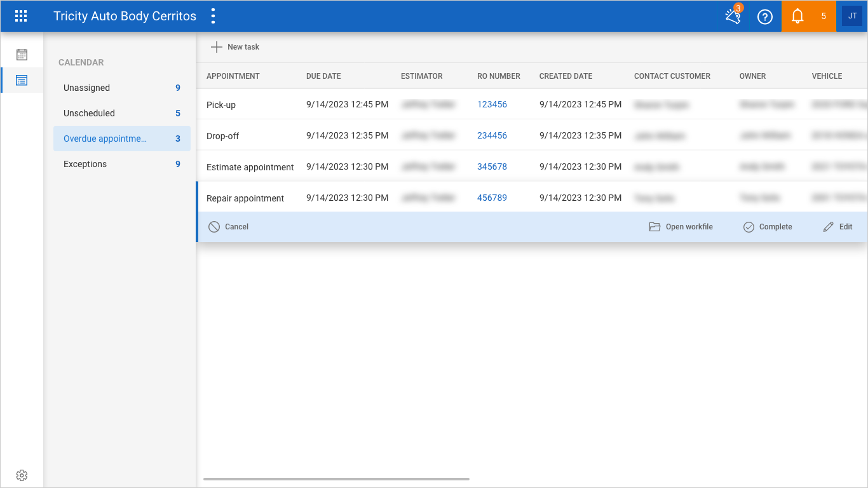The image size is (868, 488).
Task: Open the help question mark icon
Action: click(x=765, y=17)
